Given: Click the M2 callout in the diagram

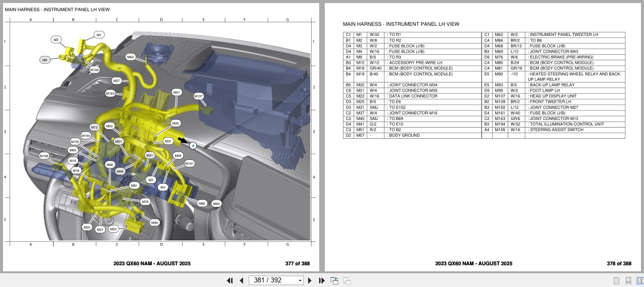Looking at the screenshot, I should pos(56,39).
